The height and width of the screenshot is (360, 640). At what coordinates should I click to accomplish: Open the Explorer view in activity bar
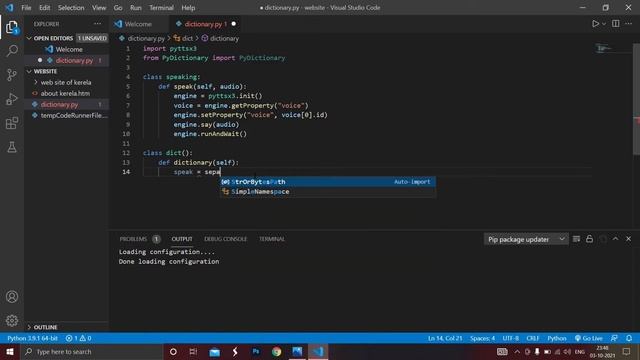[12, 27]
